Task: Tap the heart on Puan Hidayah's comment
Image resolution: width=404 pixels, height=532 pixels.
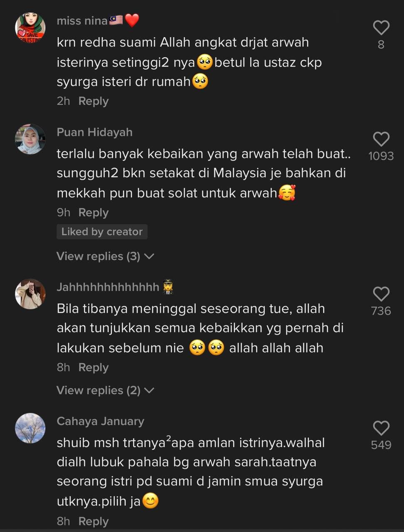Action: (x=381, y=139)
